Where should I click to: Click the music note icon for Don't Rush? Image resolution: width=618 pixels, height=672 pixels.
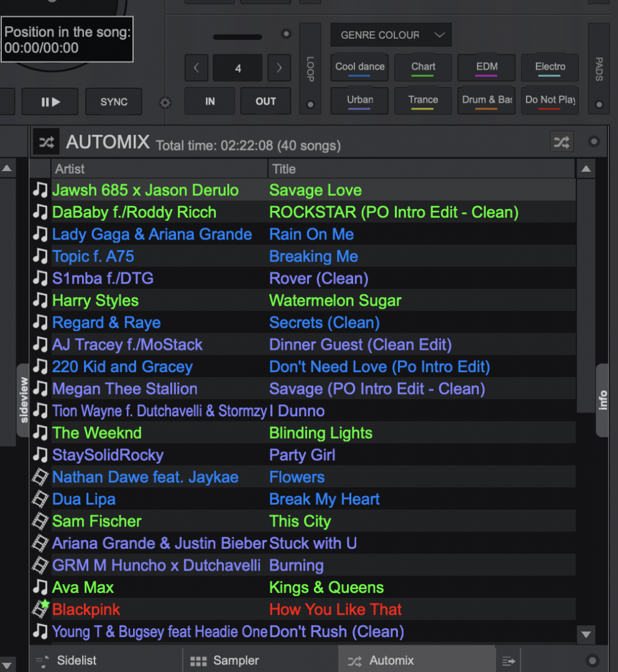pos(40,631)
